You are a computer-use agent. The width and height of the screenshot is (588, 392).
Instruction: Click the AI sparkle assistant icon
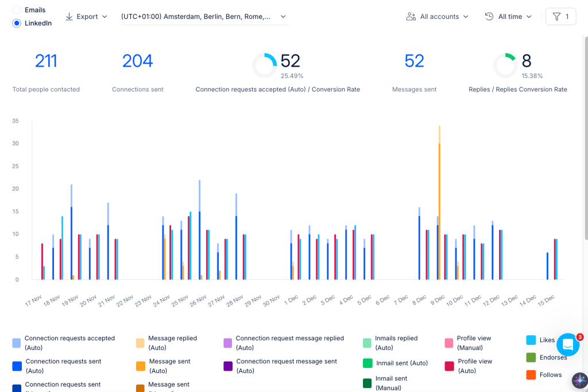click(579, 381)
